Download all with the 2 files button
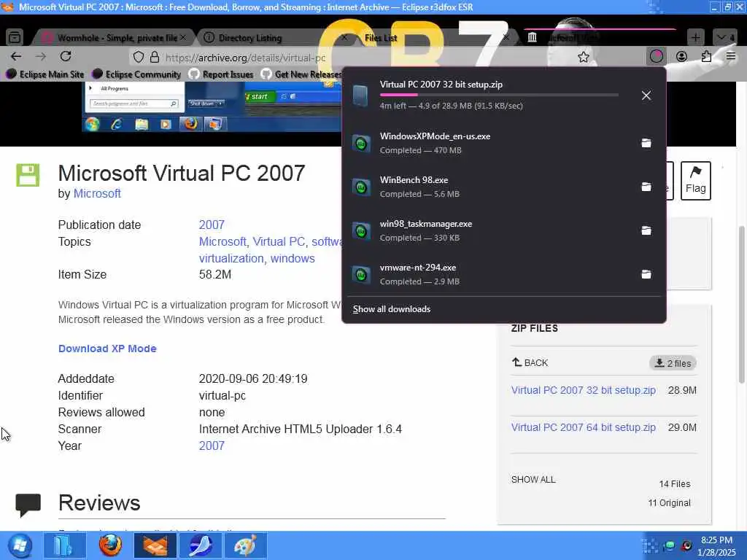Viewport: 747px width, 560px height. (672, 363)
